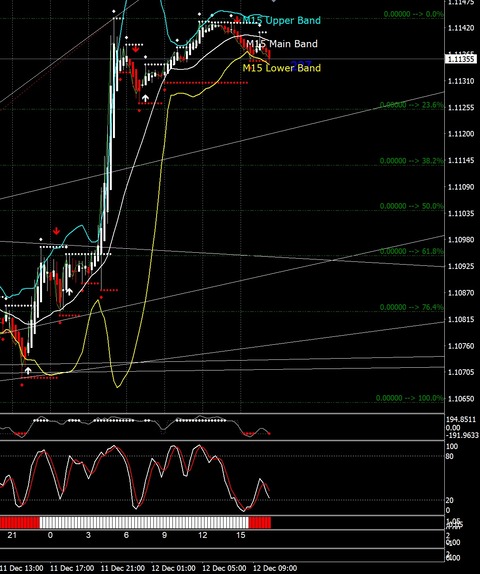
Task: Click the red down arrow left of M15 Upper Band label
Action: pos(238,19)
